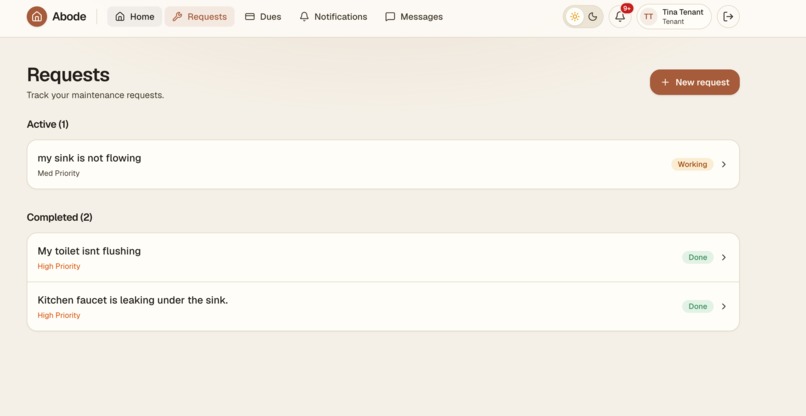Click the Active (1) section heading
The image size is (806, 416).
[x=47, y=124]
